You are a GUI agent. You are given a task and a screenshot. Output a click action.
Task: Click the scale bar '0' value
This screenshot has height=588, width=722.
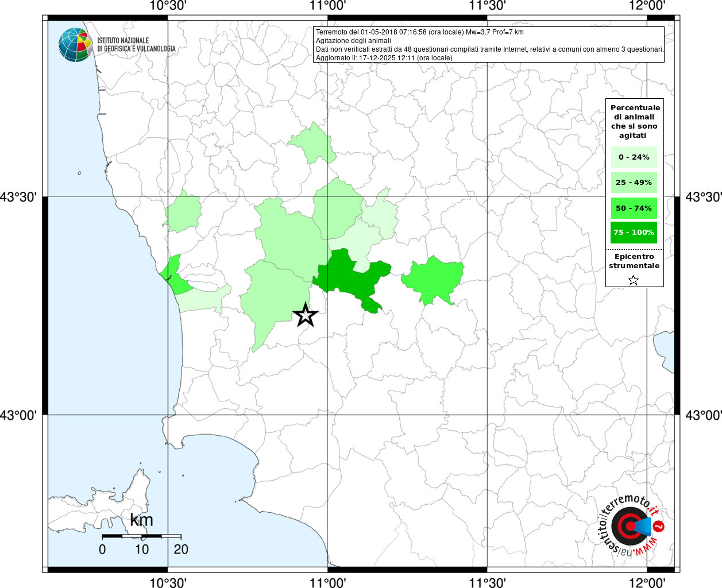(102, 550)
